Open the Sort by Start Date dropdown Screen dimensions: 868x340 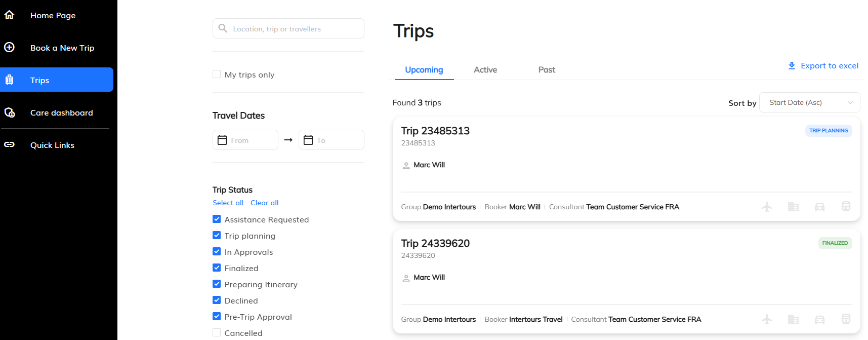[809, 102]
